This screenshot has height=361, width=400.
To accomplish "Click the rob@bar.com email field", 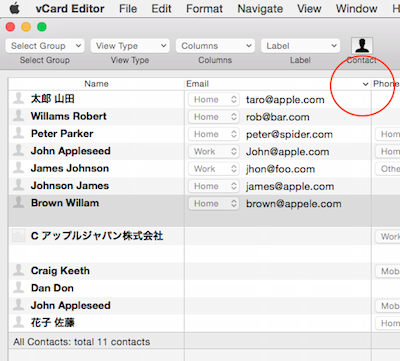I will (x=278, y=117).
